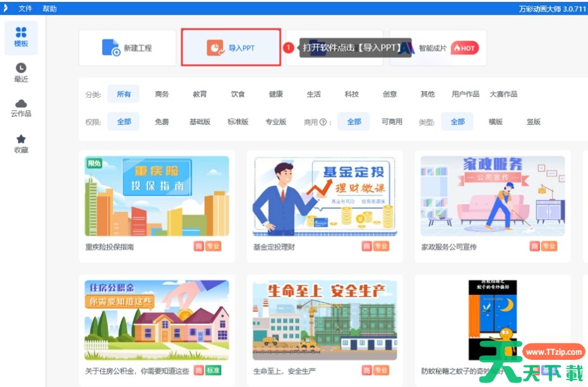This screenshot has width=588, height=387.
Task: Filter templates by 标准版 permission
Action: 237,121
